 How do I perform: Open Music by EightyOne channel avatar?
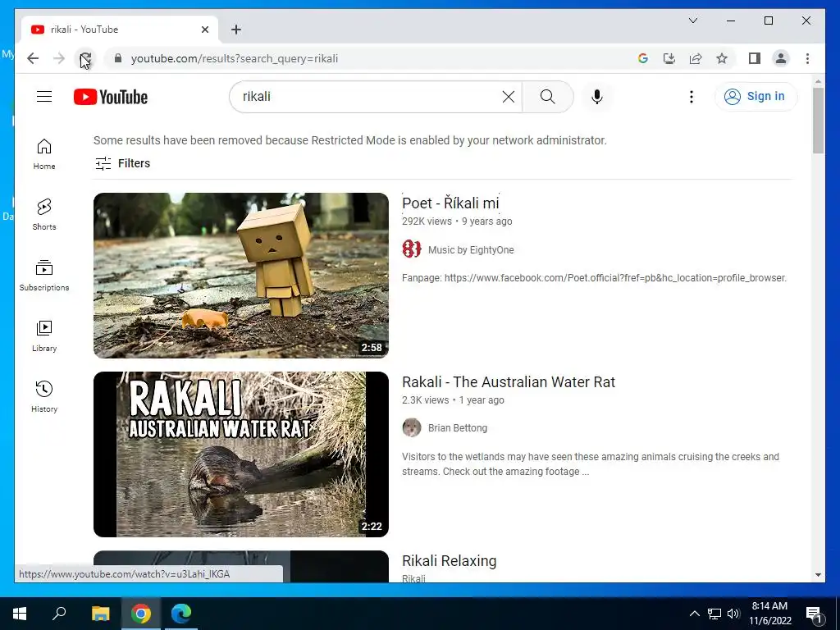coord(412,249)
